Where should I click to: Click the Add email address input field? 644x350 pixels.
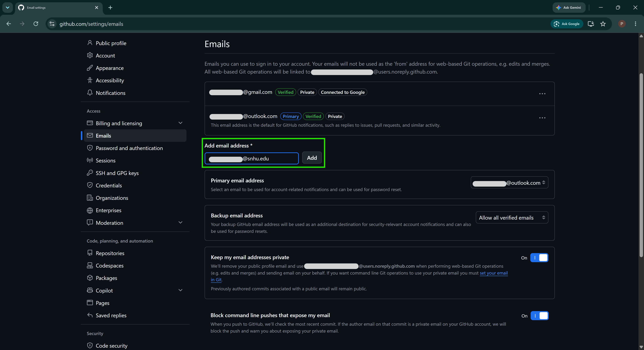[252, 158]
